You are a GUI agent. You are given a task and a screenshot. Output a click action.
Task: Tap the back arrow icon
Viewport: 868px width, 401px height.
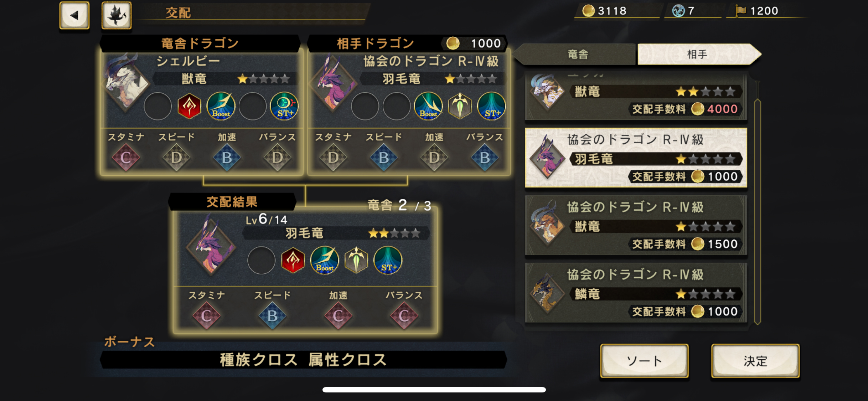[x=74, y=15]
